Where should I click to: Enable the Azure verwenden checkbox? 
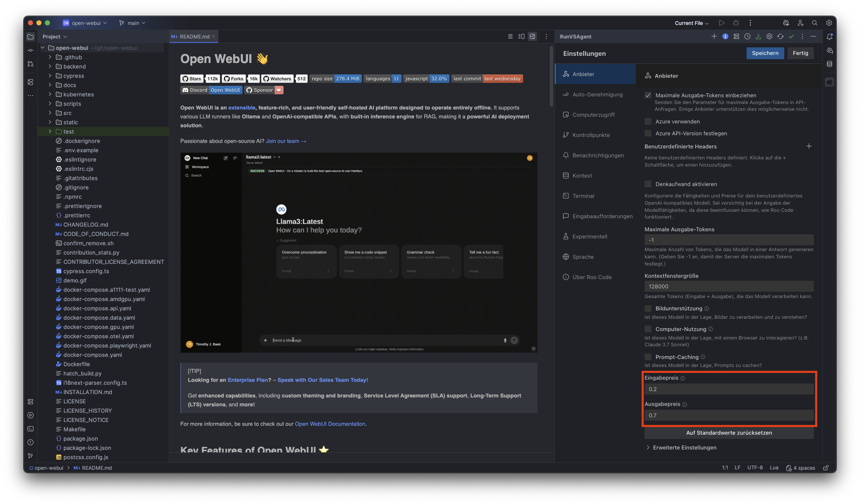tap(648, 121)
